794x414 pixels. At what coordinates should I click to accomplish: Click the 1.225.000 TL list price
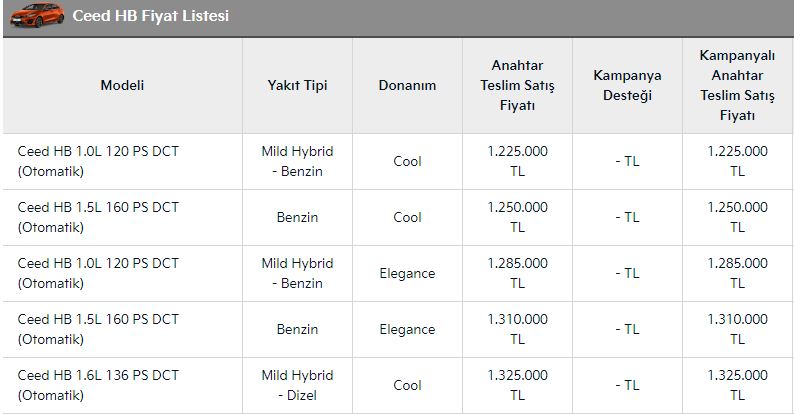pyautogui.click(x=517, y=161)
